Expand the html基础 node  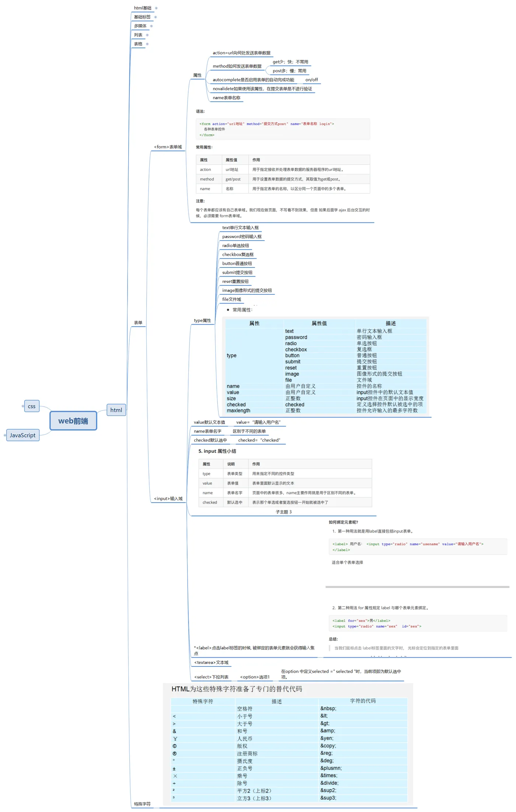156,8
